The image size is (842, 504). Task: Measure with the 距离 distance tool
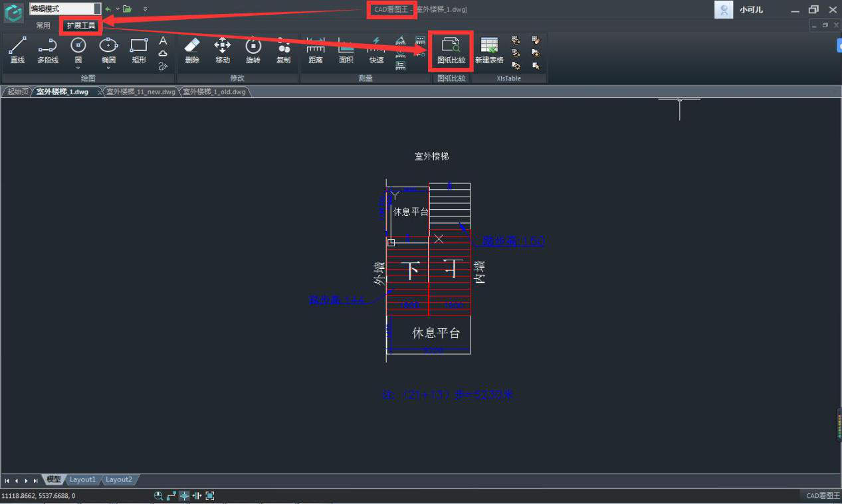point(316,50)
